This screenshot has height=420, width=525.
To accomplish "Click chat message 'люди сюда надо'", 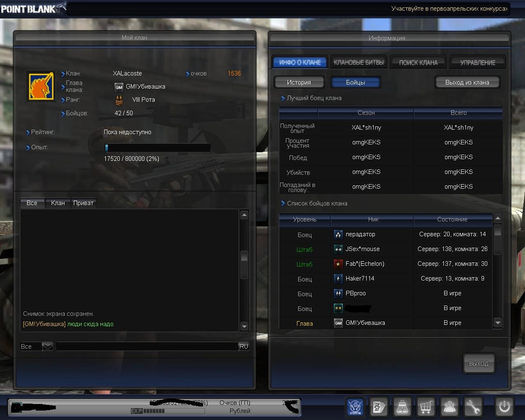I will pyautogui.click(x=90, y=324).
